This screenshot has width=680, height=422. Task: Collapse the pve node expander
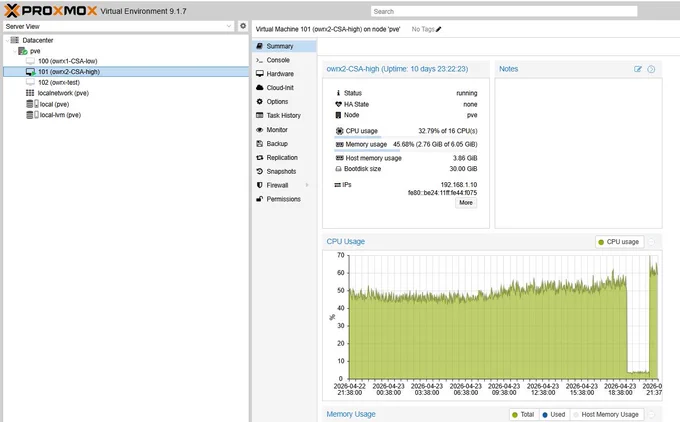15,51
